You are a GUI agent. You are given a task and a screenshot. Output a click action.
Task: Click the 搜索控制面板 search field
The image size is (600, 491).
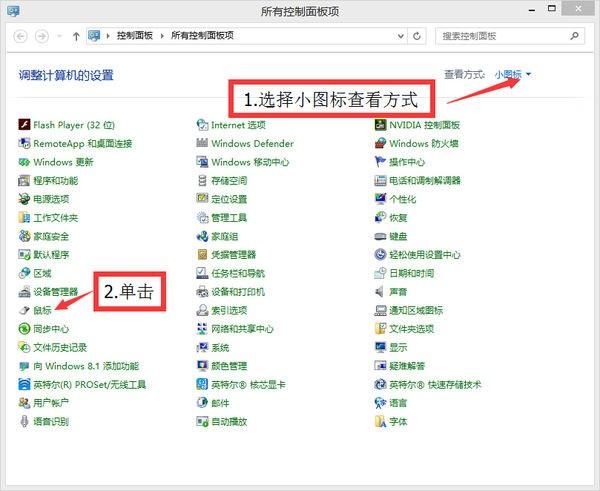(510, 36)
